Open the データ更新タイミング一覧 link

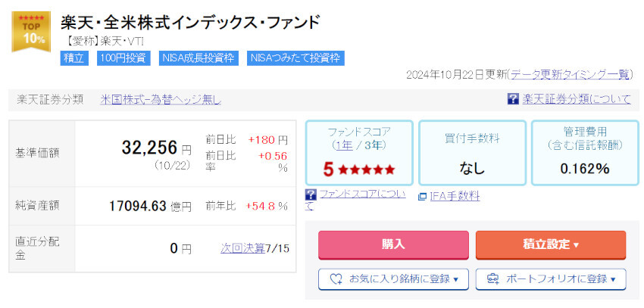(570, 74)
